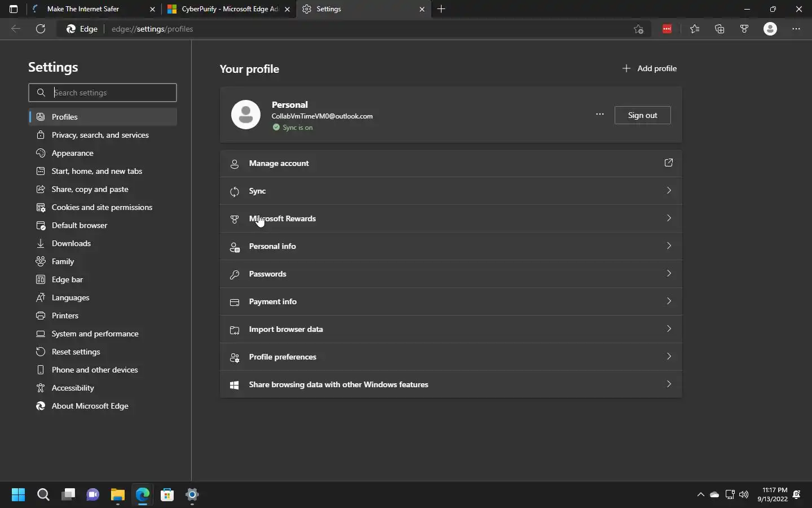Screen dimensions: 812x508
Task: Open the Downloads settings section
Action: point(103,243)
